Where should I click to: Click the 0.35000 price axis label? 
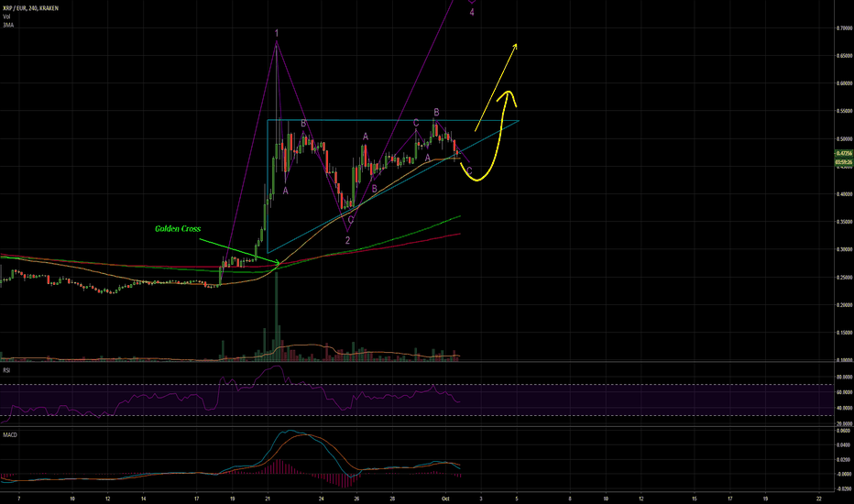pos(844,222)
